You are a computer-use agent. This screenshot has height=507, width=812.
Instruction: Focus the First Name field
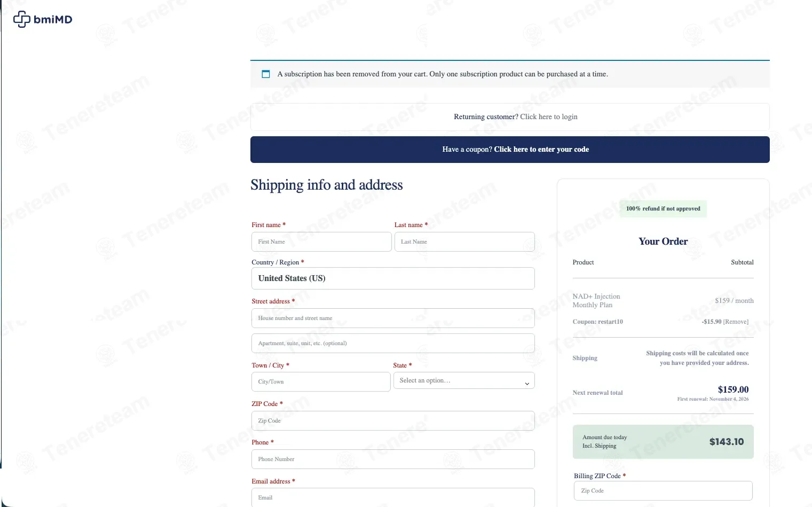(x=321, y=242)
